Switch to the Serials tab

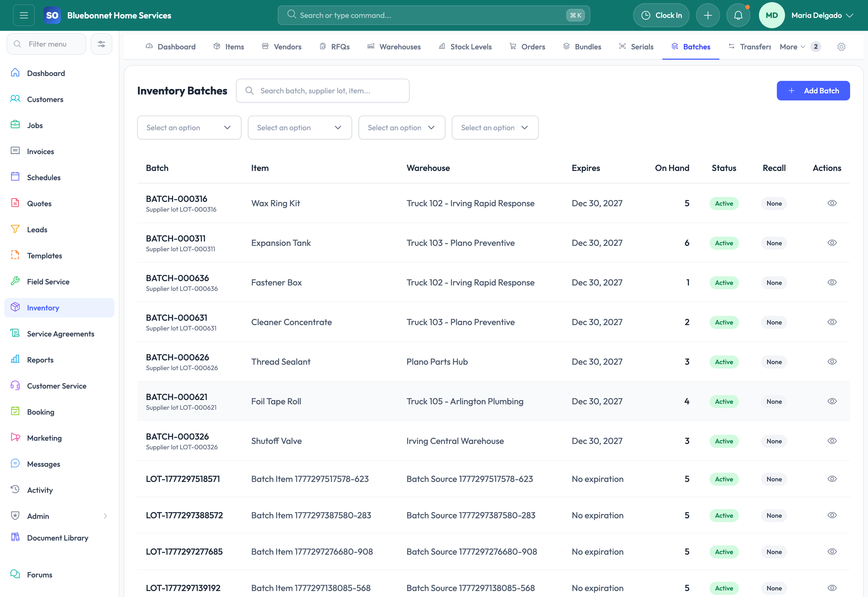click(x=636, y=47)
